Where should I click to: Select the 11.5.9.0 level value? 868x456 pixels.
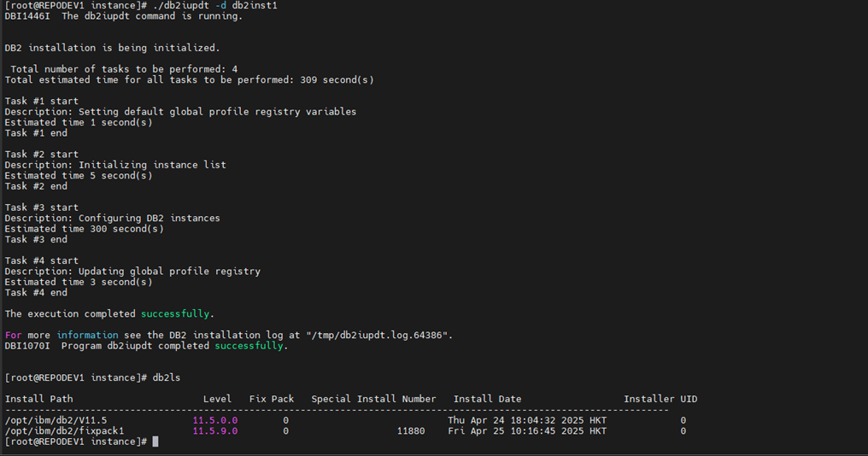pyautogui.click(x=214, y=431)
